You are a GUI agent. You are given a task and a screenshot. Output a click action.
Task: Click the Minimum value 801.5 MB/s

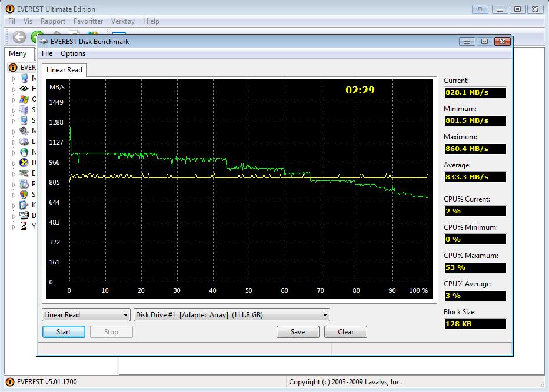coord(475,120)
